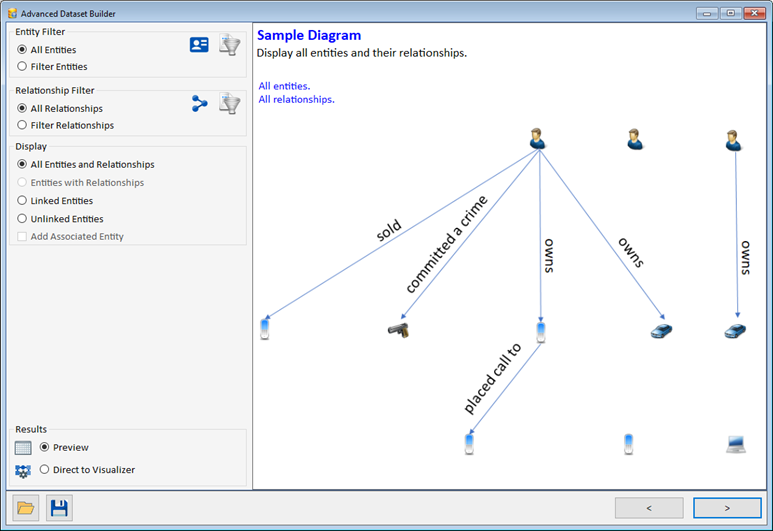Select the car owned by the rightmost person
Image resolution: width=773 pixels, height=531 pixels.
coord(735,330)
